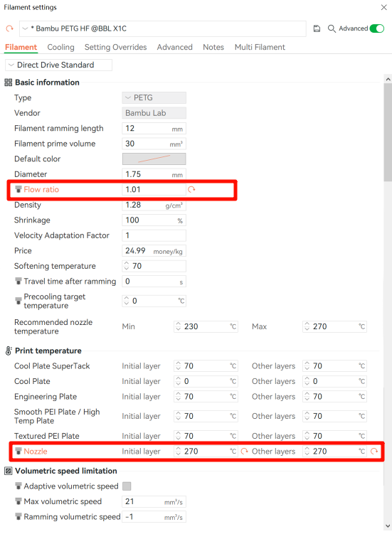Viewport: 392px width, 539px height.
Task: Click the orange reset-all icon beside preset name
Action: click(10, 28)
